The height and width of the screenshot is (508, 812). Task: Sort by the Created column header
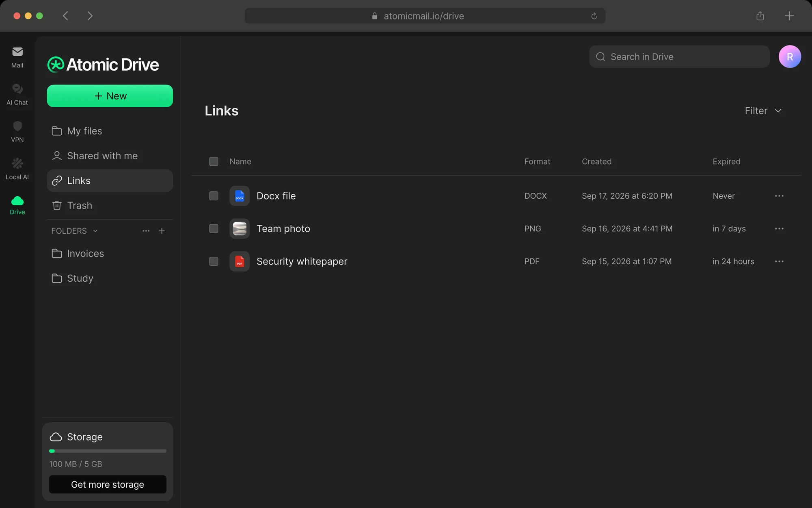pos(596,161)
